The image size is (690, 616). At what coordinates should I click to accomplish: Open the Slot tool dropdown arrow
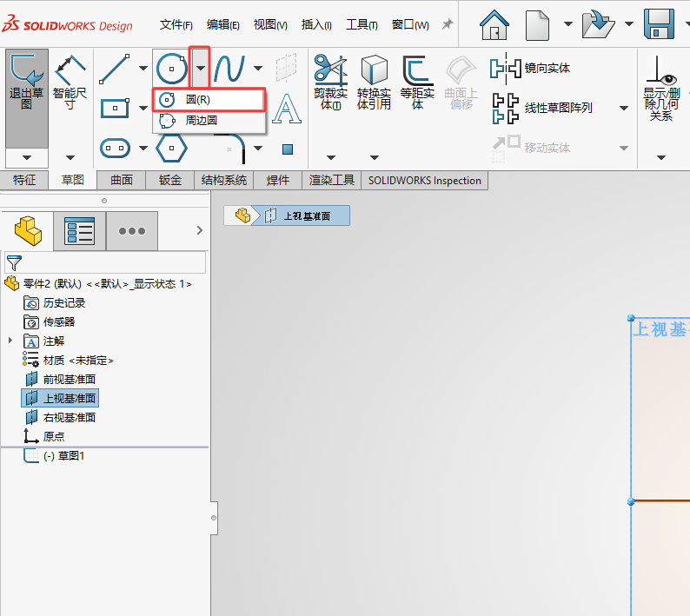coord(143,149)
